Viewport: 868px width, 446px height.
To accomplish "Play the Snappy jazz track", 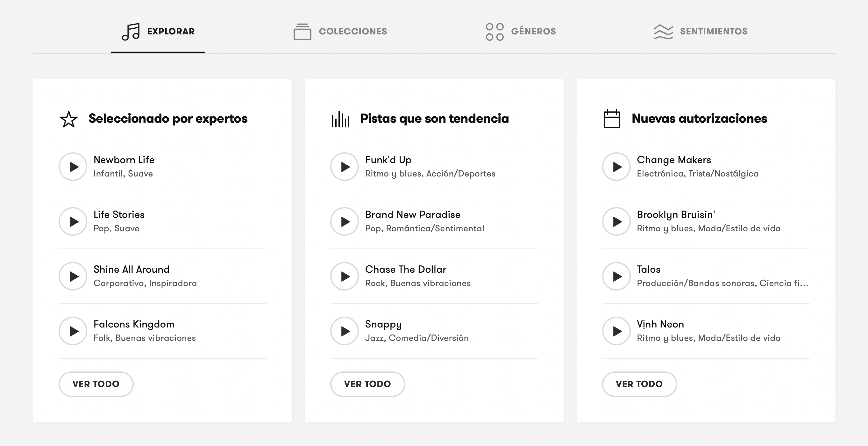I will (345, 331).
